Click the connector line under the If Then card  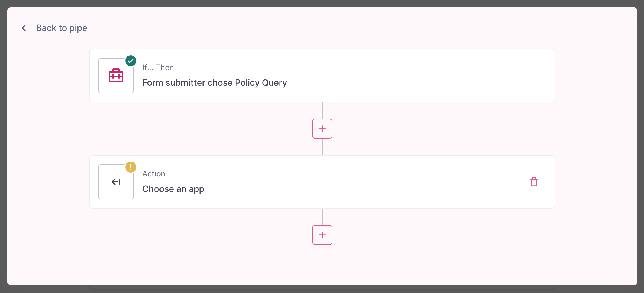coord(322,110)
